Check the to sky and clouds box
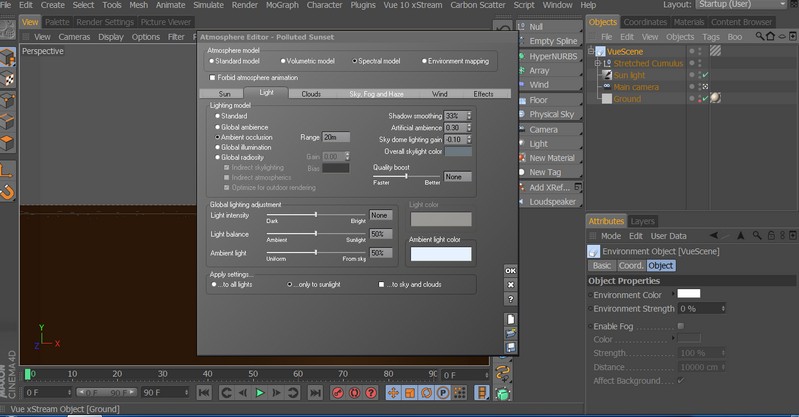The image size is (799, 417). 381,284
